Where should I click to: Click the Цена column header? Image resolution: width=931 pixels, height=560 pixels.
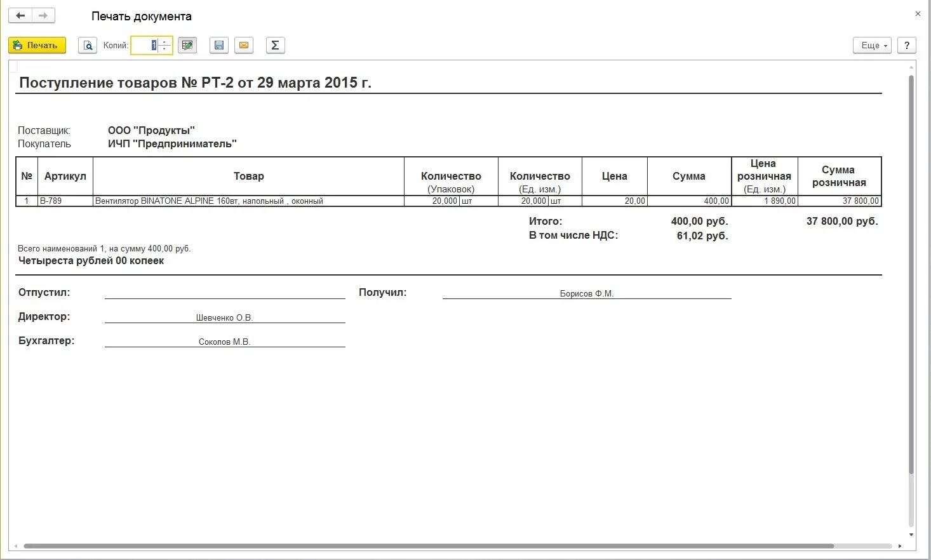[x=615, y=176]
